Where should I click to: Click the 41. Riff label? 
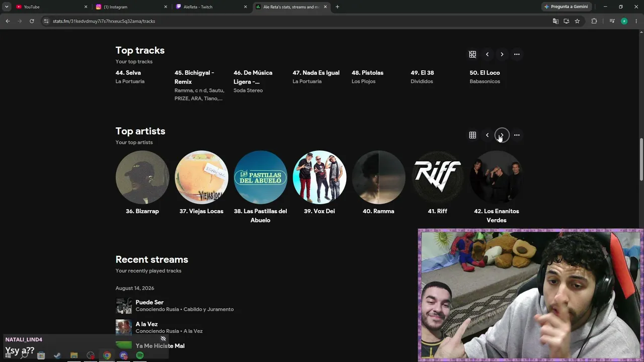438,211
